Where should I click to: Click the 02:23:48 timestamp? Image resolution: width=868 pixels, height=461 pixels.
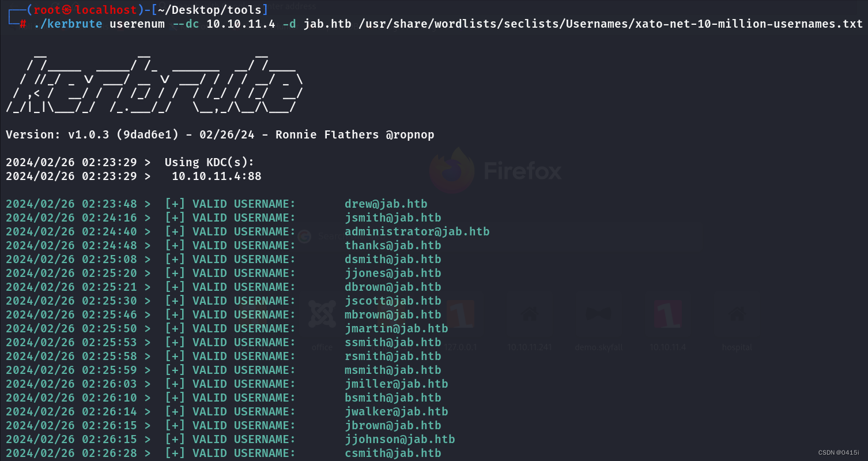[110, 204]
